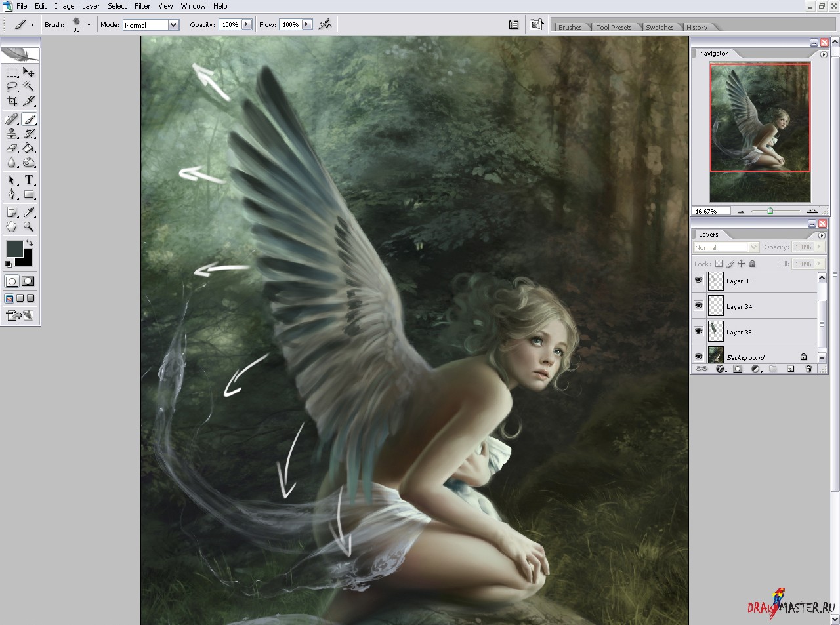Select the Pen tool
The image size is (840, 625).
pos(12,194)
